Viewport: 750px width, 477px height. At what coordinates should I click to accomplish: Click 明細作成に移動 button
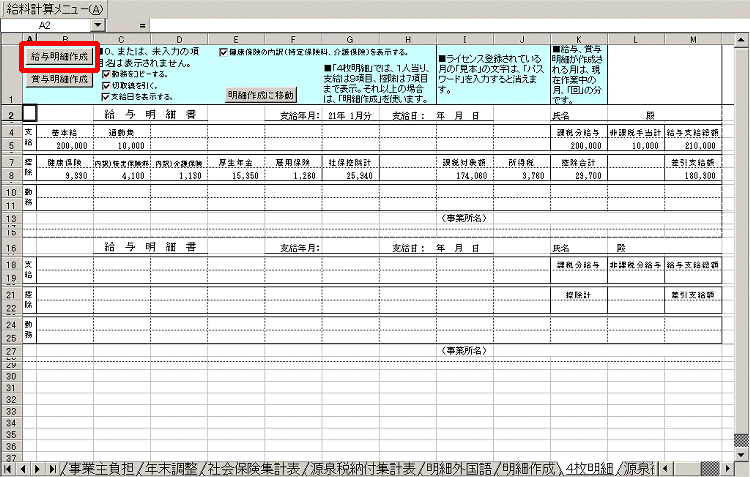coord(261,95)
